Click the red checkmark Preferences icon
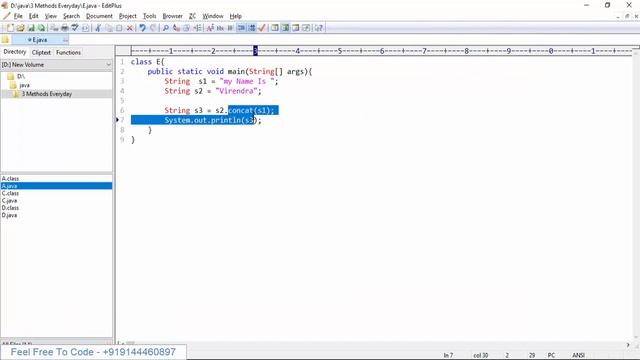Screen dimensions: 640x360 pyautogui.click(x=262, y=28)
